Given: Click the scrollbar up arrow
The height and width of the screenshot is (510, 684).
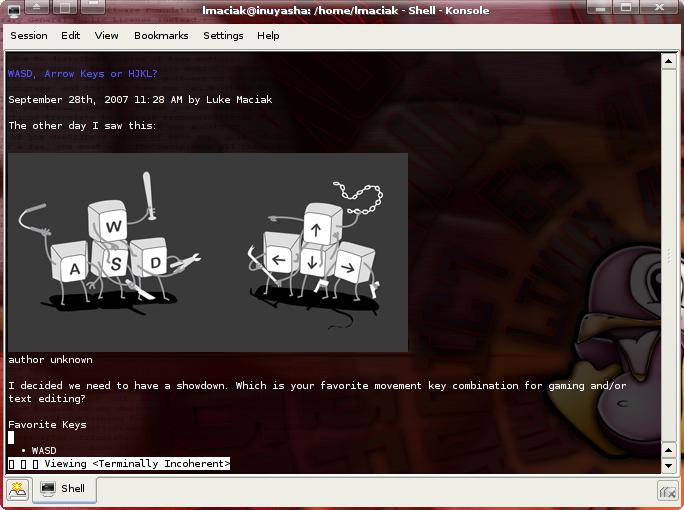Looking at the screenshot, I should click(x=669, y=62).
